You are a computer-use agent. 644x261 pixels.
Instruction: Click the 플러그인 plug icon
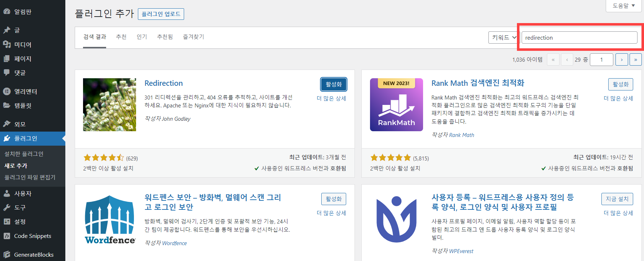coord(7,138)
